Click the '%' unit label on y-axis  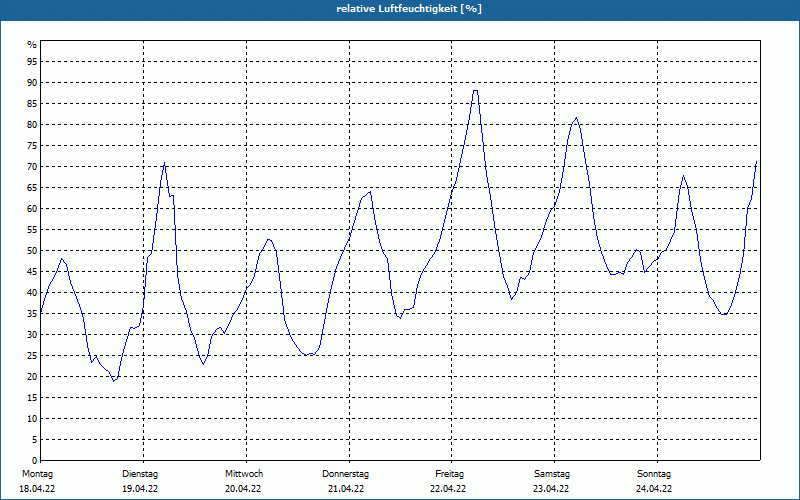tap(32, 45)
